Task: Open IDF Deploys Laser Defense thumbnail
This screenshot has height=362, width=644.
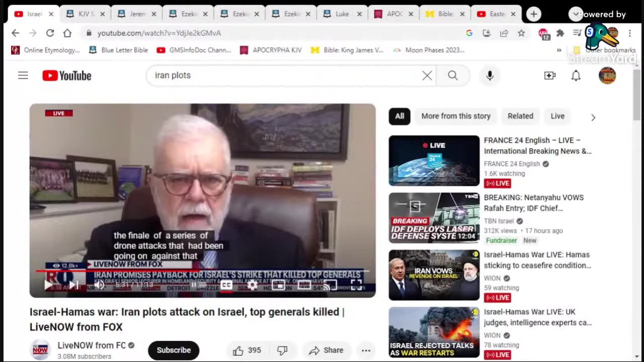Action: point(434,218)
